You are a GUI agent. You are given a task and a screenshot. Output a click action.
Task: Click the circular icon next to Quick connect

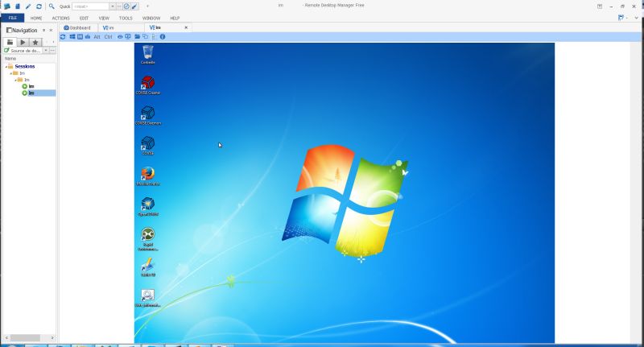coord(126,6)
